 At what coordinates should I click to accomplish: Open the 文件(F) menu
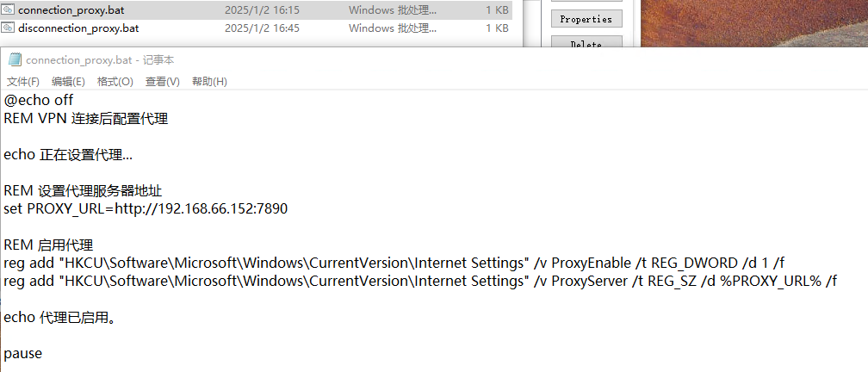click(x=23, y=82)
